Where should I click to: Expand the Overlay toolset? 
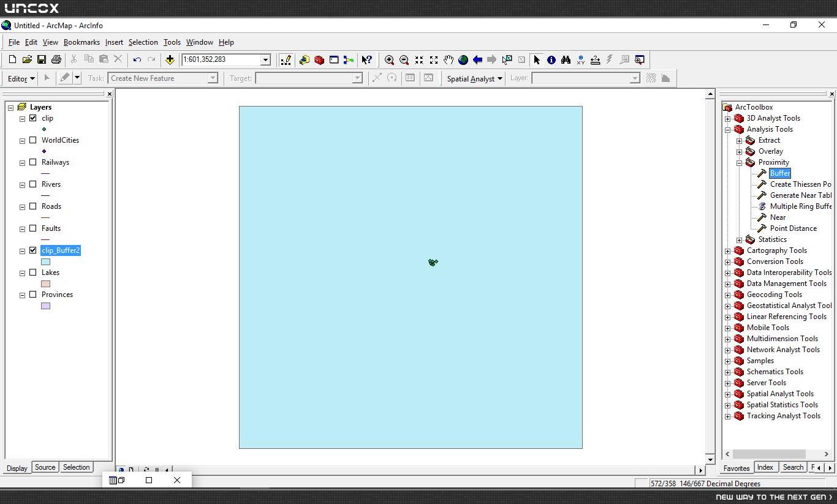740,151
